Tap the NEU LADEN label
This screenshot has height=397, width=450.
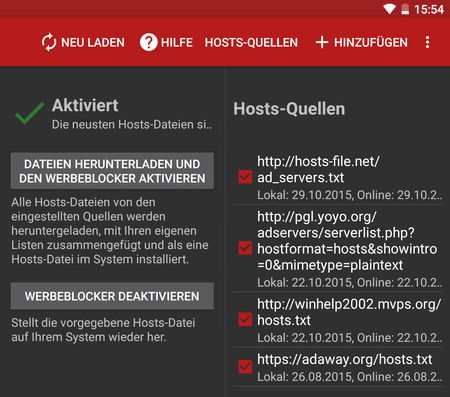(93, 43)
